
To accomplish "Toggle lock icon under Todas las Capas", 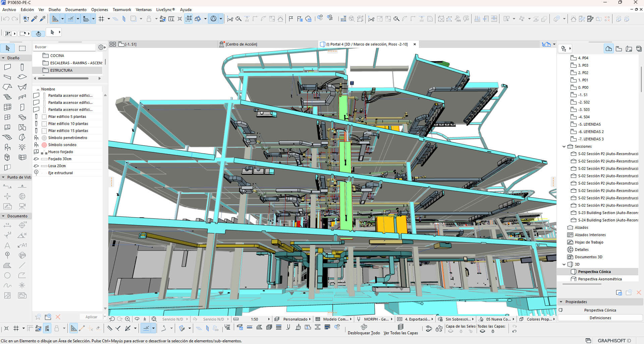I will click(x=493, y=331).
